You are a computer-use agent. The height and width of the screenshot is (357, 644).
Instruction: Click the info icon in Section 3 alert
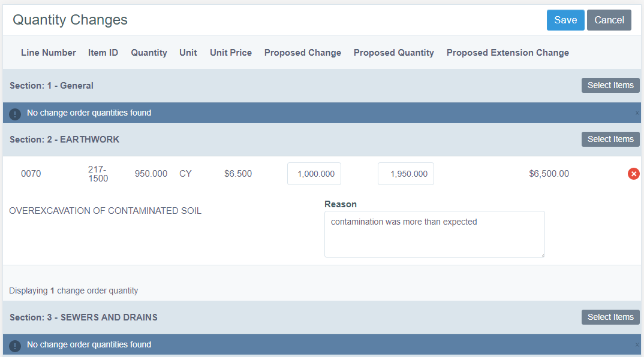(15, 345)
